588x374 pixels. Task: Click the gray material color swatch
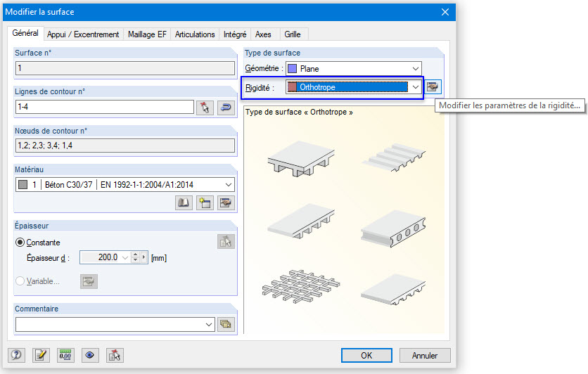tap(23, 184)
